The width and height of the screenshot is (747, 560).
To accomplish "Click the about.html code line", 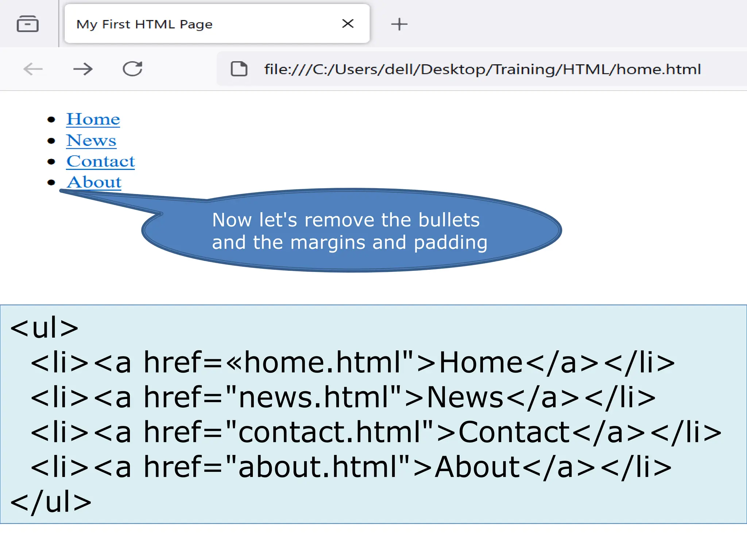I will coord(351,467).
